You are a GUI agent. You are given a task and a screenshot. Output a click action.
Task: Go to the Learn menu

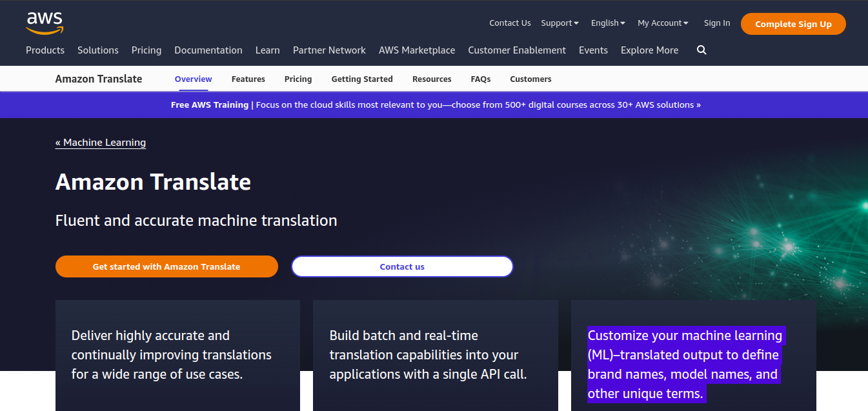click(268, 50)
